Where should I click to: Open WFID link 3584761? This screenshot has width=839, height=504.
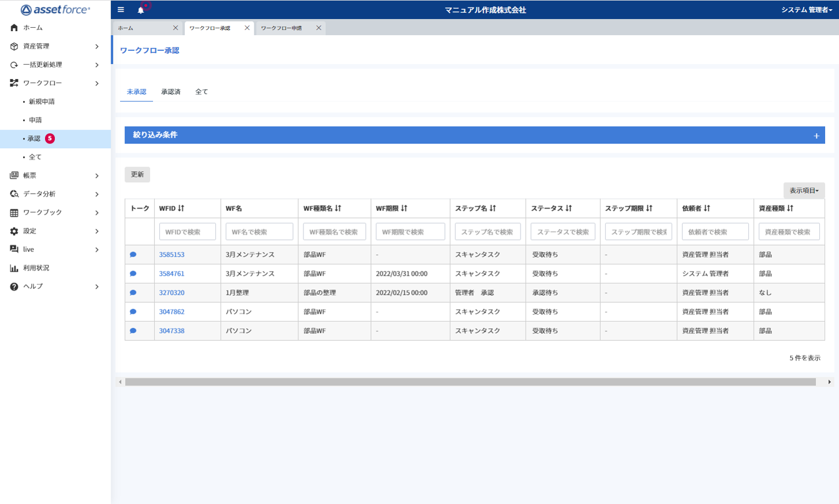[172, 273]
